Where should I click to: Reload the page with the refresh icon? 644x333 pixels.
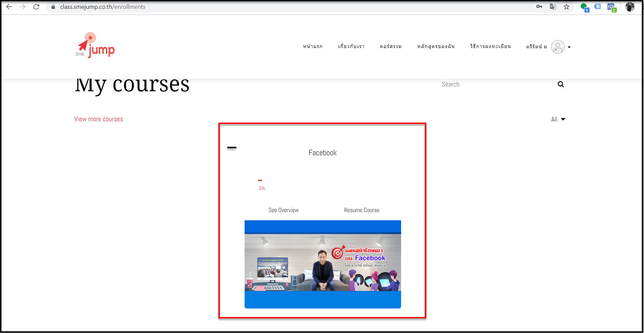pos(36,7)
